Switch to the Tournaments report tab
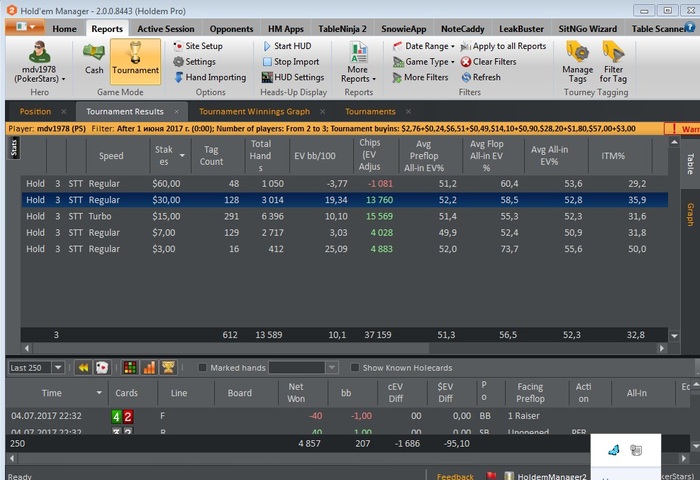 370,112
